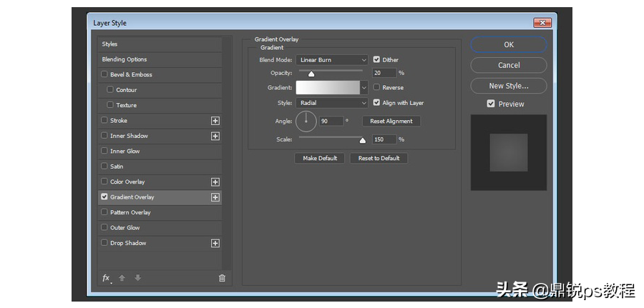
Task: Enable the Reverse gradient checkbox
Action: point(376,87)
